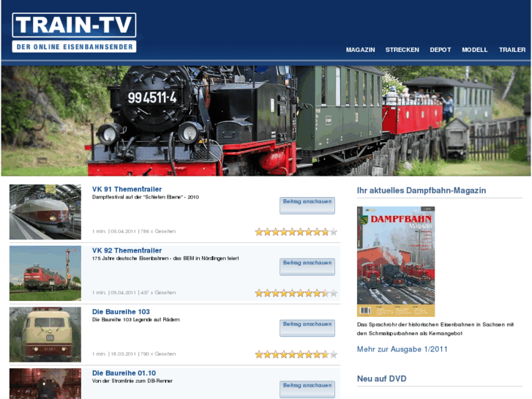The width and height of the screenshot is (532, 399).
Task: Open VK 92 Thementrailer thumbnail
Action: 45,273
